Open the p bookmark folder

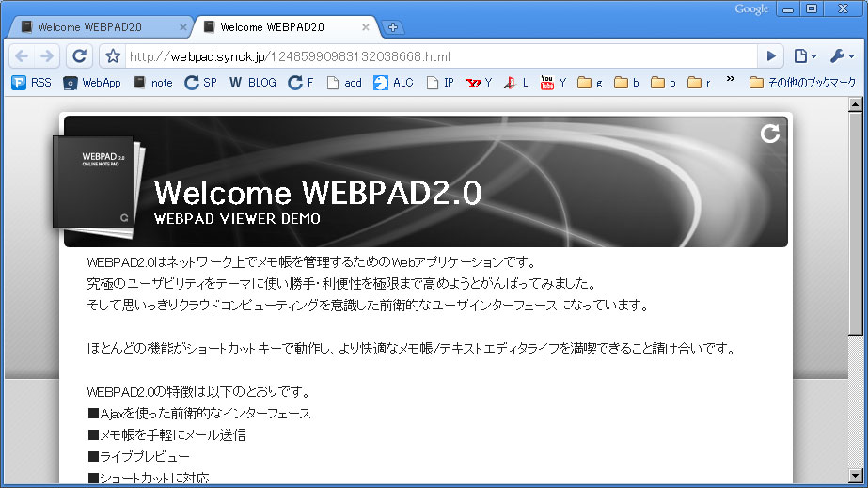[x=663, y=83]
